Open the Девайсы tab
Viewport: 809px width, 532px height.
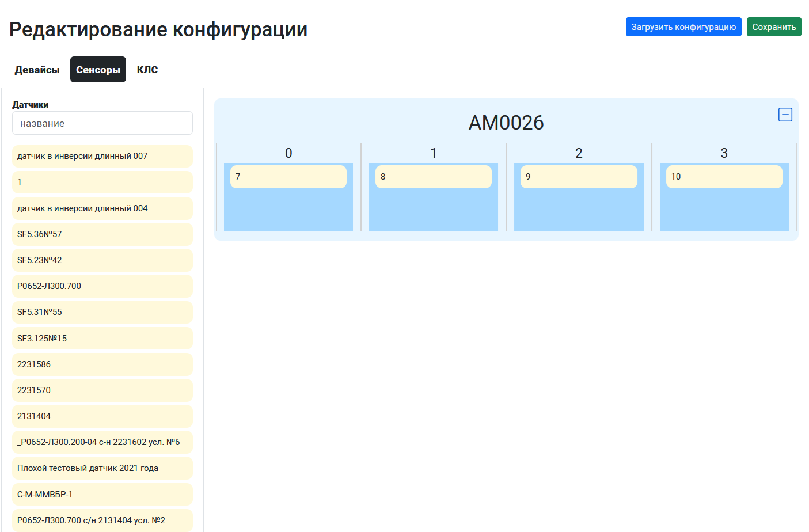(37, 70)
